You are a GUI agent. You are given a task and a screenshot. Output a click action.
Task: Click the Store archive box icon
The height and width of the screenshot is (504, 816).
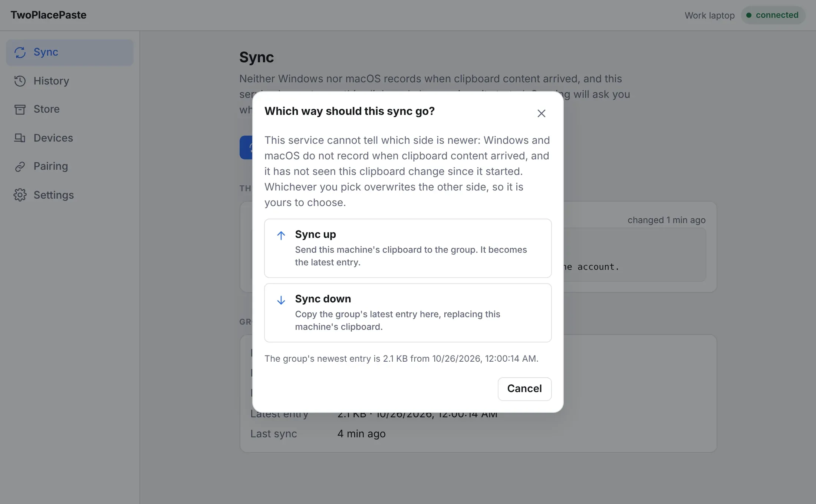(20, 109)
